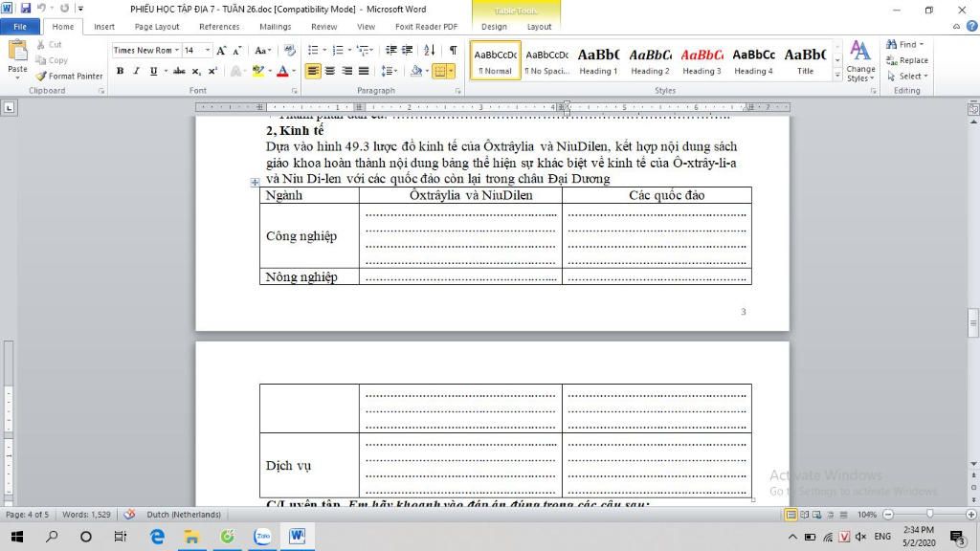Click the Save icon in Quick Access

(x=26, y=9)
